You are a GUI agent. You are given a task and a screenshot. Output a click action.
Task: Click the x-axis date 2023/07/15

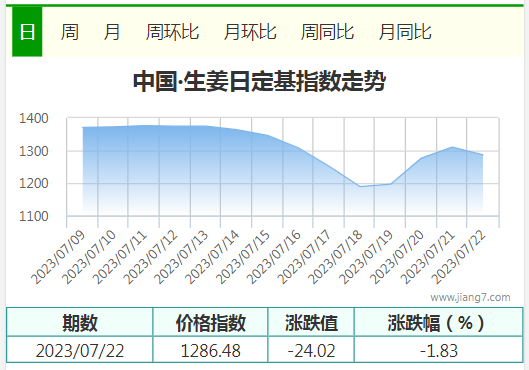[243, 258]
